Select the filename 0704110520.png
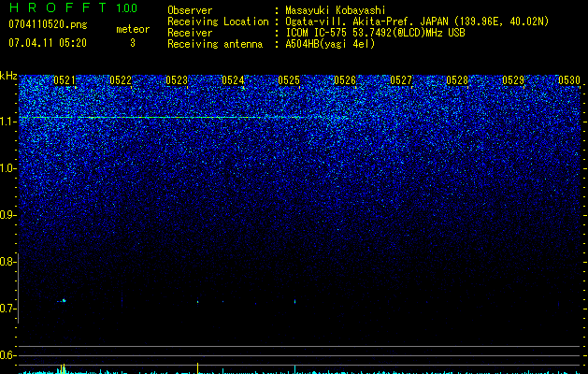588x374 pixels. [48, 24]
